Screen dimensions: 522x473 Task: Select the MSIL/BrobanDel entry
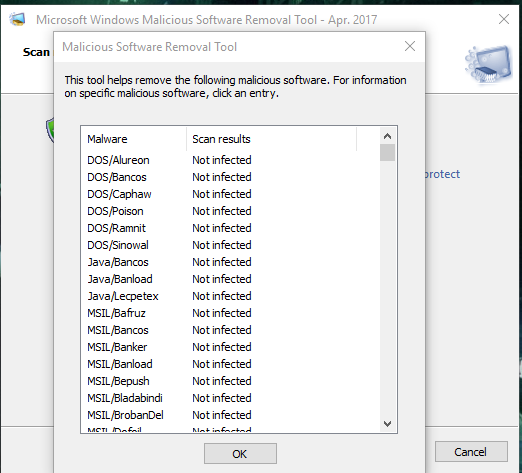[x=125, y=415]
